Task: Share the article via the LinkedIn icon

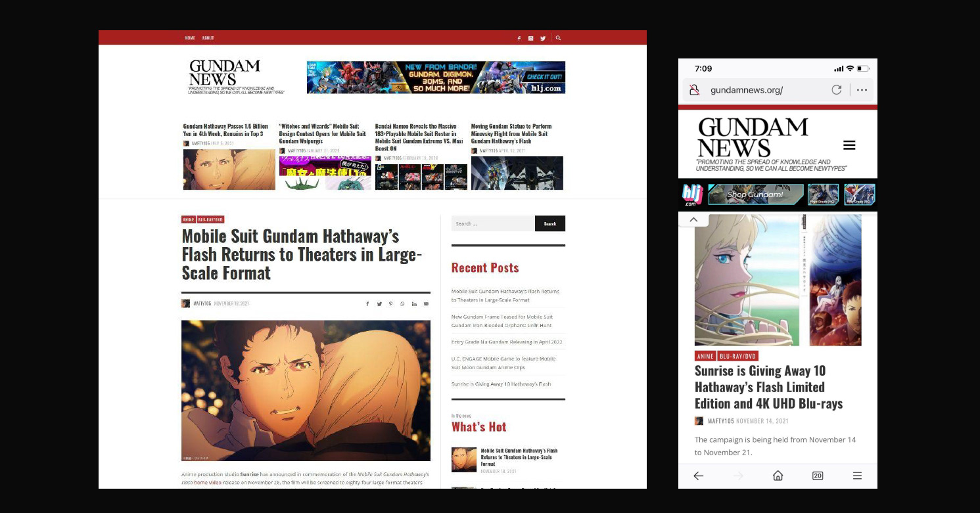Action: (414, 304)
